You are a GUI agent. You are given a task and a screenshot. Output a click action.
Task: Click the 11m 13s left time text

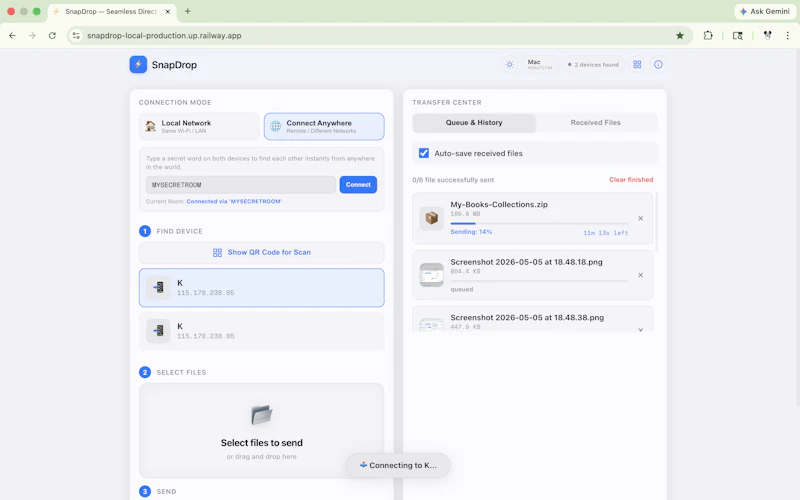pos(606,233)
